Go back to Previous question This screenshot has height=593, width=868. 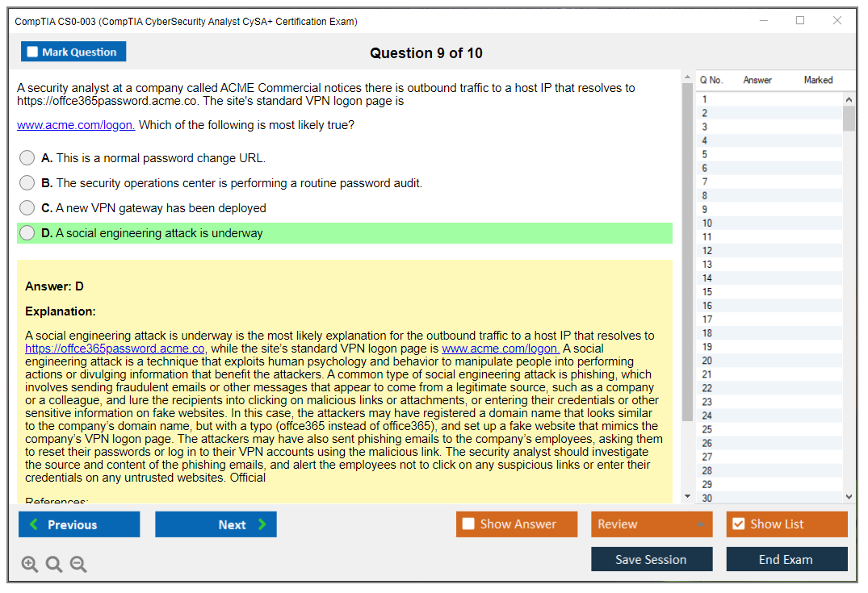tap(79, 524)
